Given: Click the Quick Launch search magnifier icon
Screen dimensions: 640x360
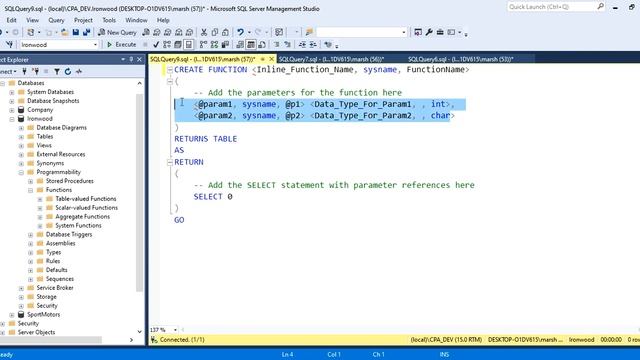Looking at the screenshot, I should pos(600,7).
